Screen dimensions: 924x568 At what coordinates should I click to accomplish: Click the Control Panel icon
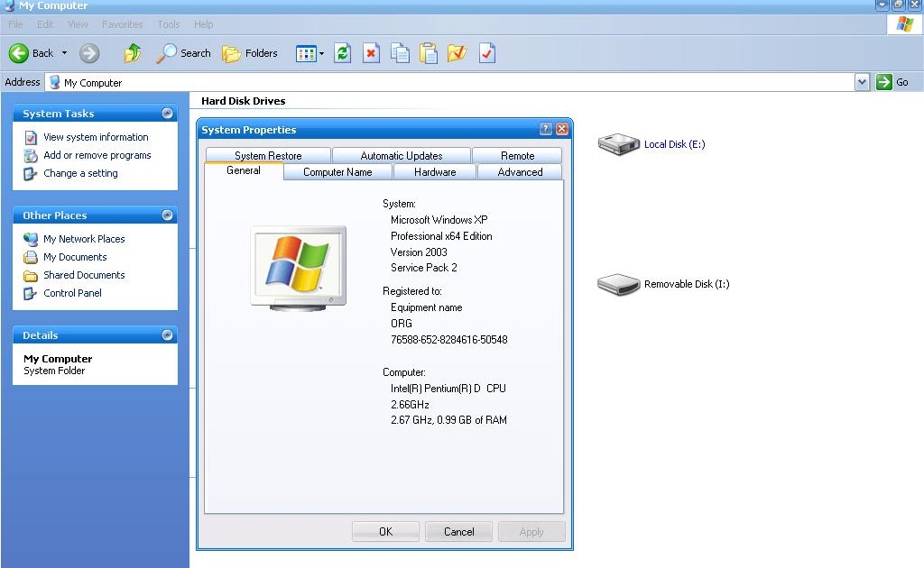click(31, 293)
